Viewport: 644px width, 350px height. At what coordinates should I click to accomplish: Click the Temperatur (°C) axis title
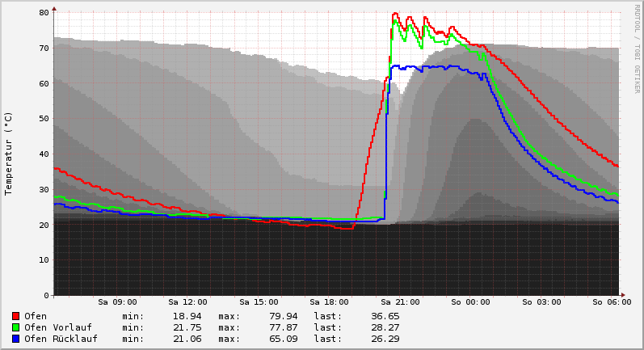9,154
